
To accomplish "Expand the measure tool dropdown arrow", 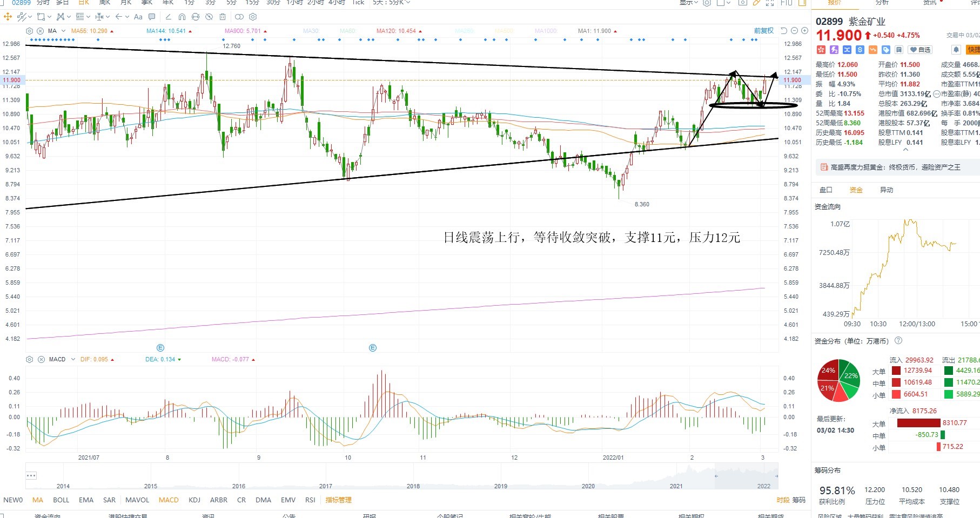I will (x=108, y=17).
